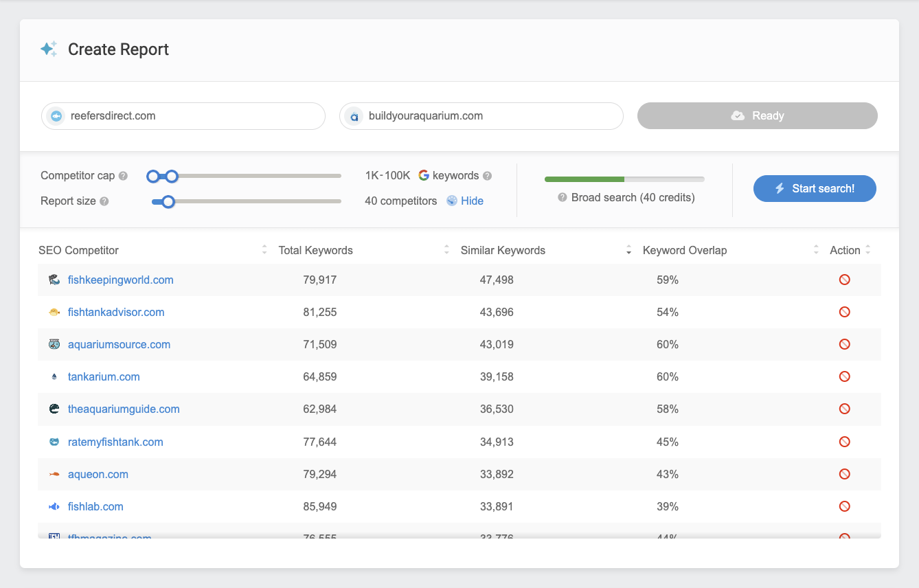919x588 pixels.
Task: Exclude aqueon.com via block icon
Action: coord(845,474)
